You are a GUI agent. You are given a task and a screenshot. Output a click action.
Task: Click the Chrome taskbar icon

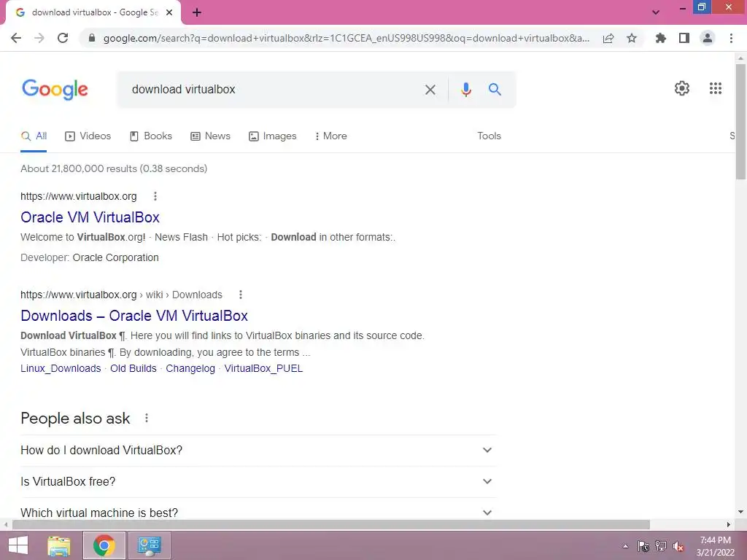[x=104, y=545]
